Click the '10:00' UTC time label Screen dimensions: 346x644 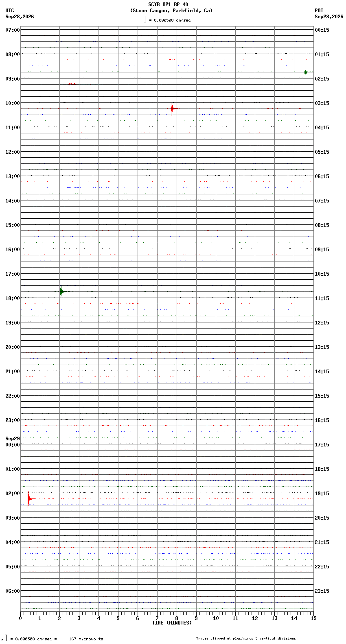(13, 103)
